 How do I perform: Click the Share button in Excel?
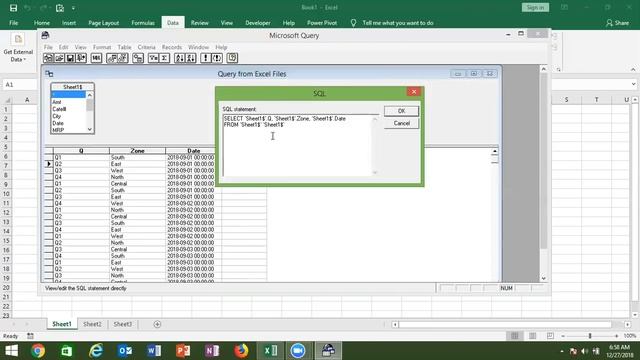click(x=618, y=23)
